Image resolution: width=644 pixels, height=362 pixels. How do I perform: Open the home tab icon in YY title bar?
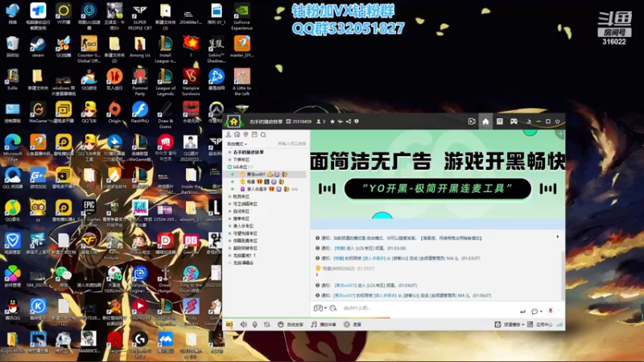485,121
